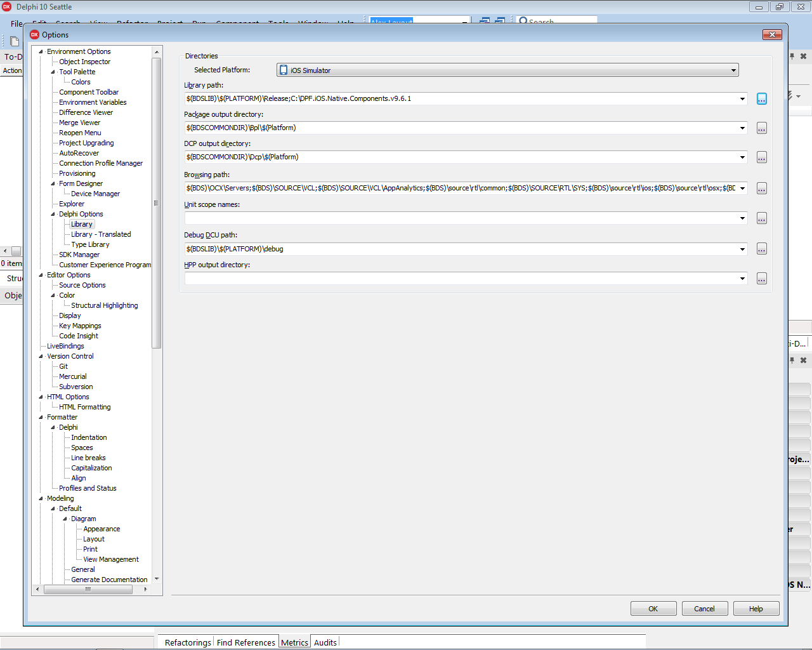The width and height of the screenshot is (812, 650).
Task: Collapse the Environment Options tree node
Action: click(41, 52)
